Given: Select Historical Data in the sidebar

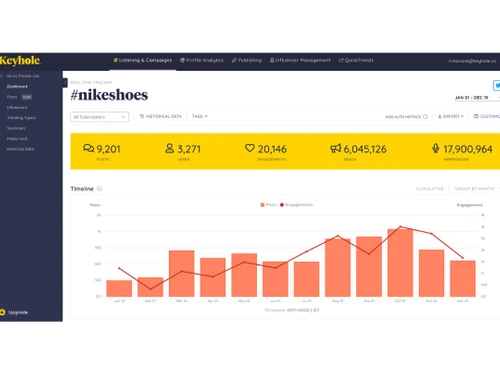Looking at the screenshot, I should pos(20,149).
